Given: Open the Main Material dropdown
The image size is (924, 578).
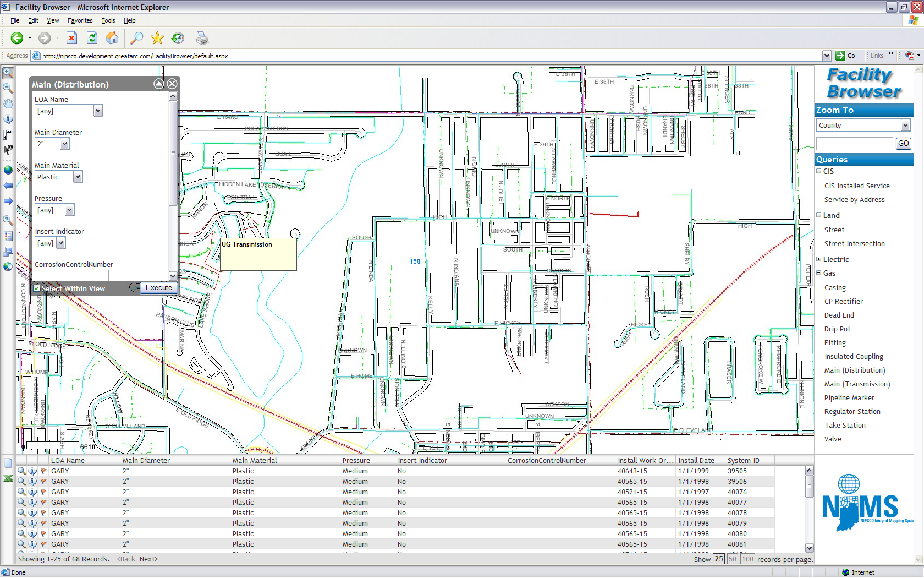Looking at the screenshot, I should (78, 177).
